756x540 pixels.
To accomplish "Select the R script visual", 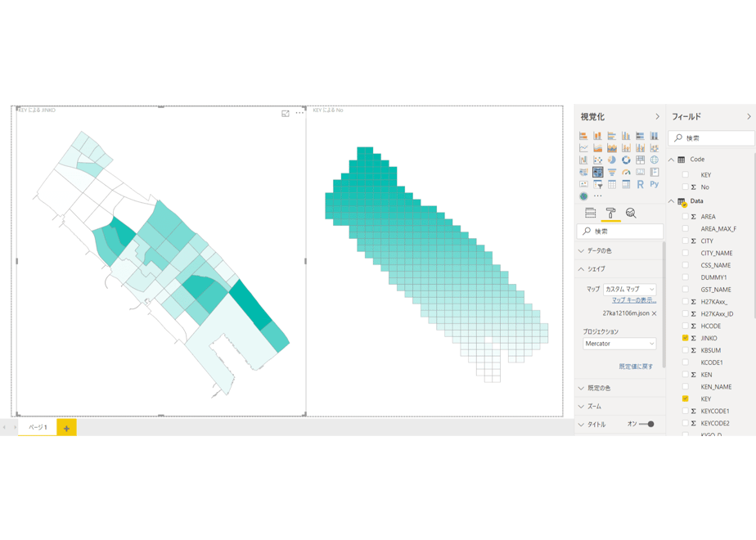I will (641, 184).
